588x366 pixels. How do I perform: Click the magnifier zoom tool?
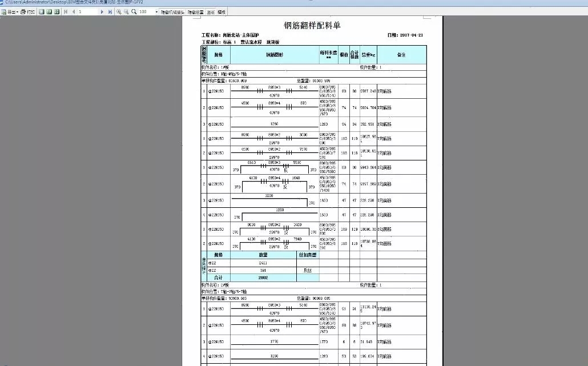[134, 12]
